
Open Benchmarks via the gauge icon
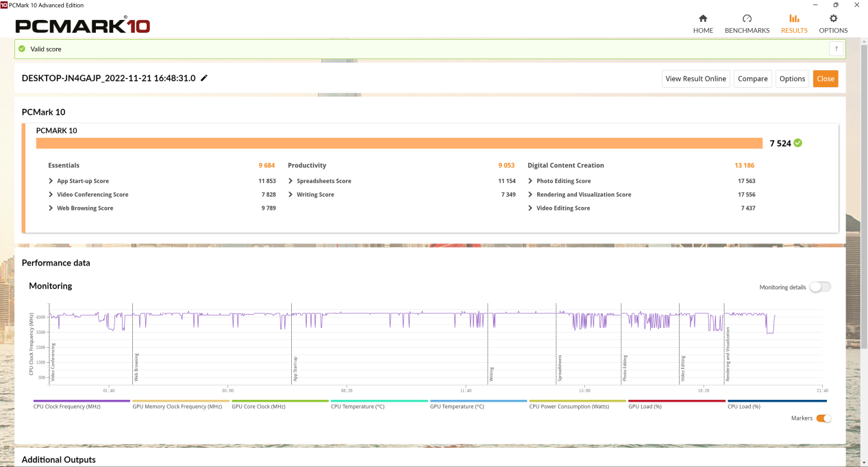pyautogui.click(x=747, y=19)
